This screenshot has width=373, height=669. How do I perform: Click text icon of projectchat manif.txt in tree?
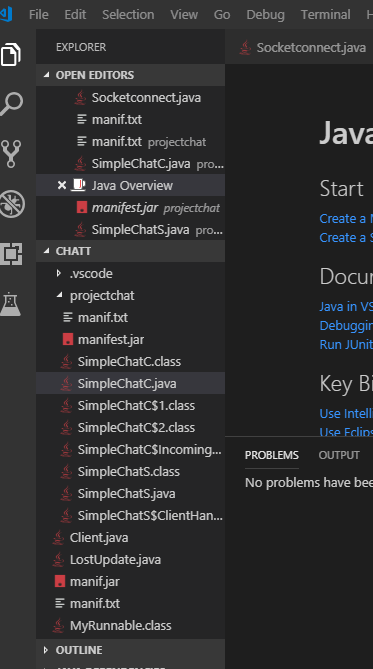click(x=67, y=317)
